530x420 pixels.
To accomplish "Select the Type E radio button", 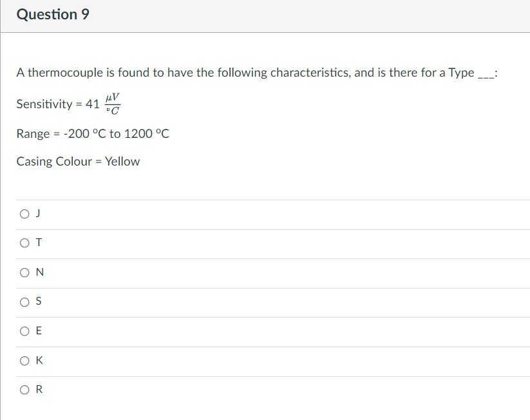I will click(x=24, y=331).
